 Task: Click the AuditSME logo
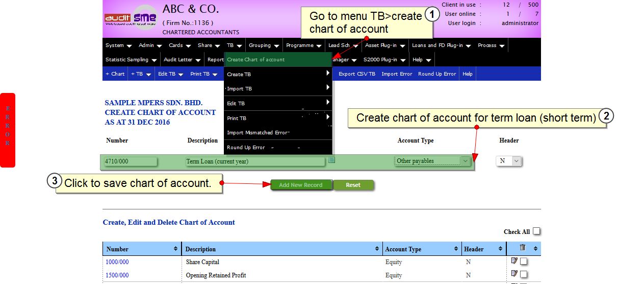131,18
